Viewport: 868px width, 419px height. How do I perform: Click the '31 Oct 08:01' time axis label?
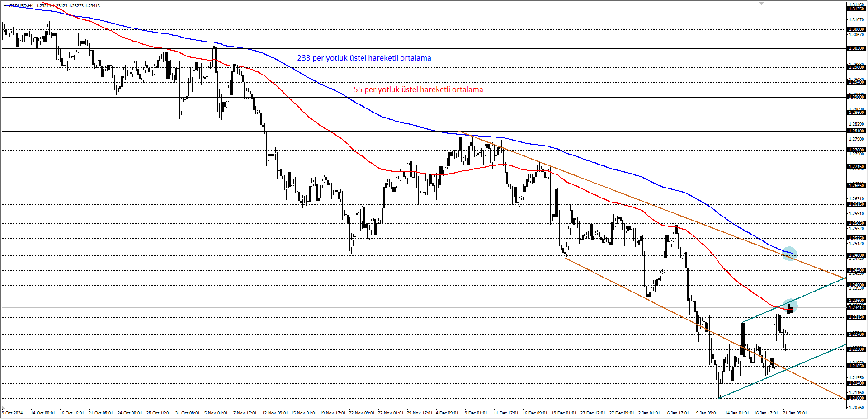(187, 413)
